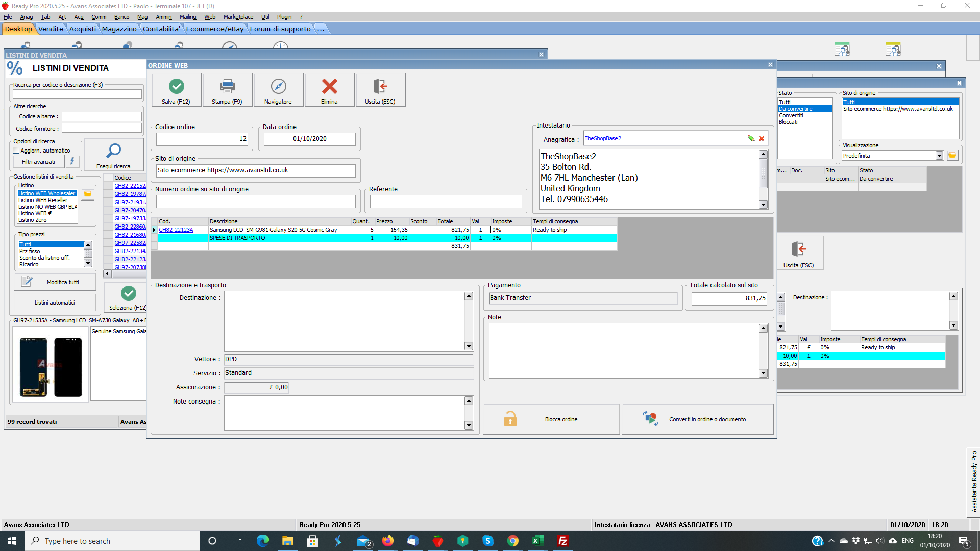Click the green edit pencil beside Anagrafica
This screenshot has width=980, height=551.
tap(751, 138)
